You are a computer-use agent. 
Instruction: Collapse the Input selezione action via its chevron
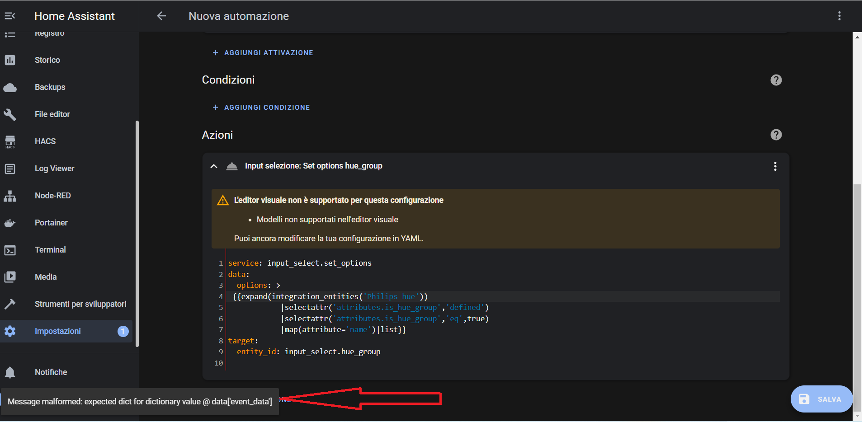[x=213, y=166]
